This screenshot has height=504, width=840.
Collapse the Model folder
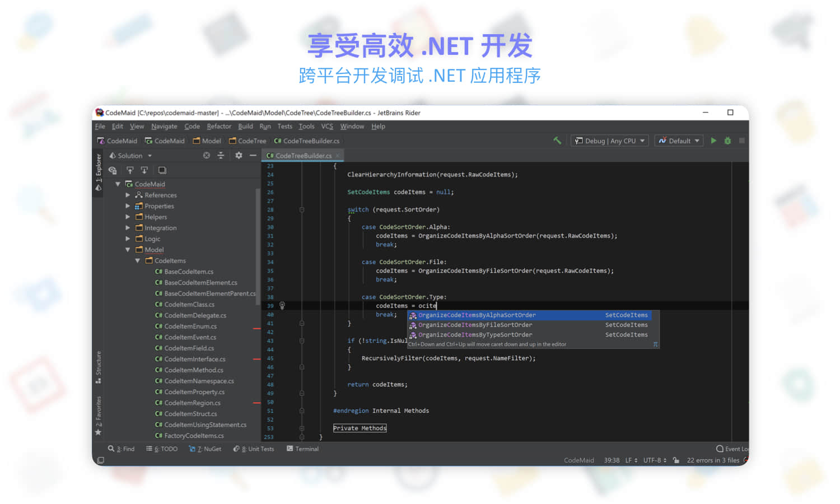128,250
